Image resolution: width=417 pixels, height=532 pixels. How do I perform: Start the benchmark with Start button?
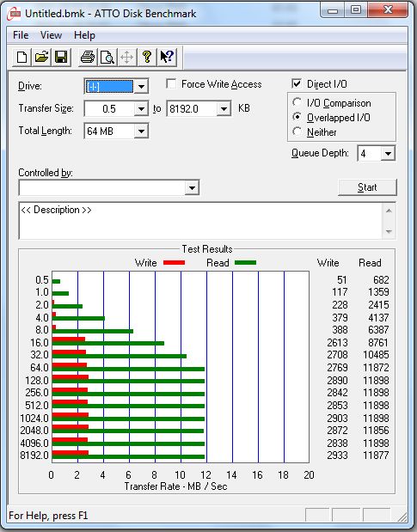tap(367, 187)
